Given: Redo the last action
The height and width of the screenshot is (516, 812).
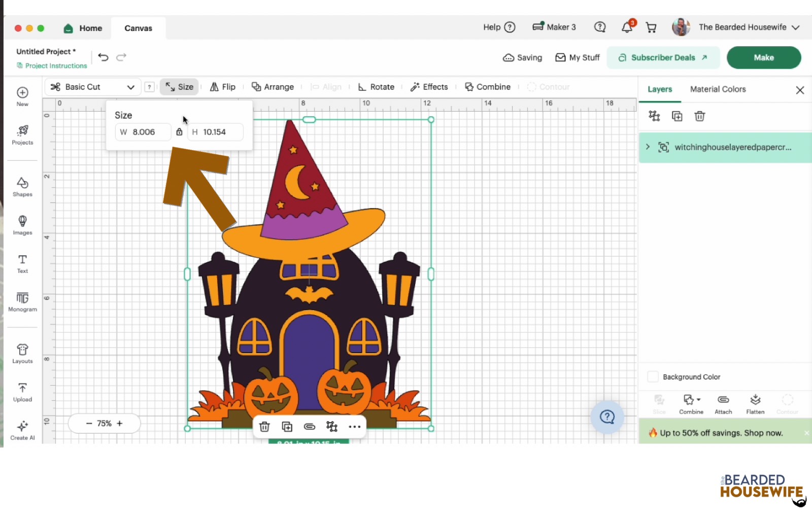Looking at the screenshot, I should 121,57.
